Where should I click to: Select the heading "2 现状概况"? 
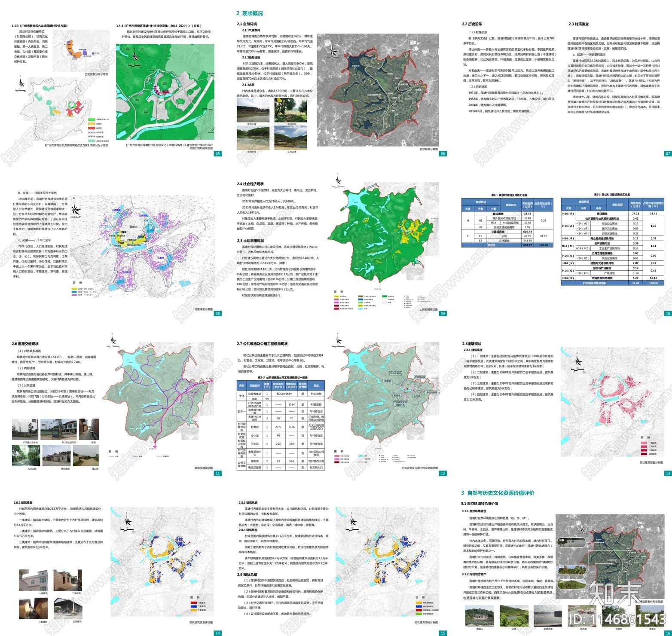(249, 13)
